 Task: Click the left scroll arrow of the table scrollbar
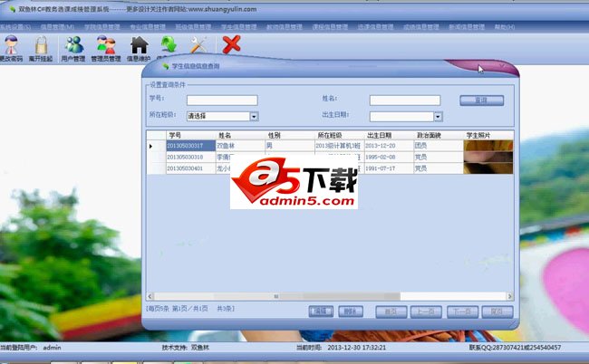[x=150, y=296]
